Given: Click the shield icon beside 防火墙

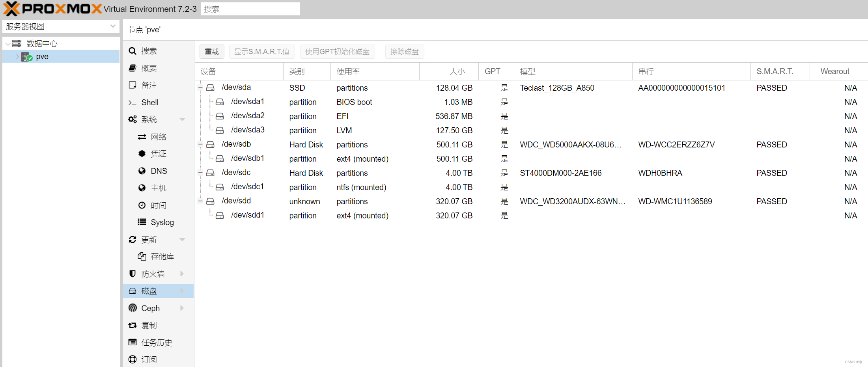Looking at the screenshot, I should (x=133, y=274).
